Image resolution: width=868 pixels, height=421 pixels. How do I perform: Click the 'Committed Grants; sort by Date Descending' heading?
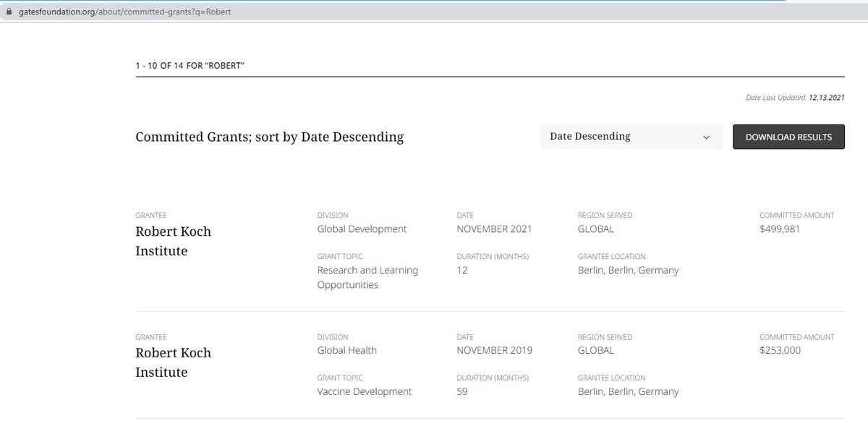coord(270,137)
